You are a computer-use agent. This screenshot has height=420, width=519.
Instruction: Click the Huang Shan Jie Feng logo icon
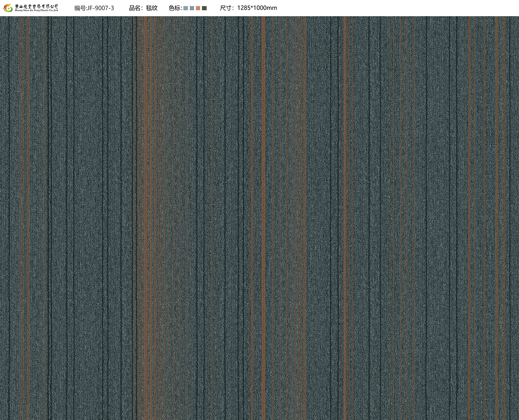pyautogui.click(x=8, y=8)
